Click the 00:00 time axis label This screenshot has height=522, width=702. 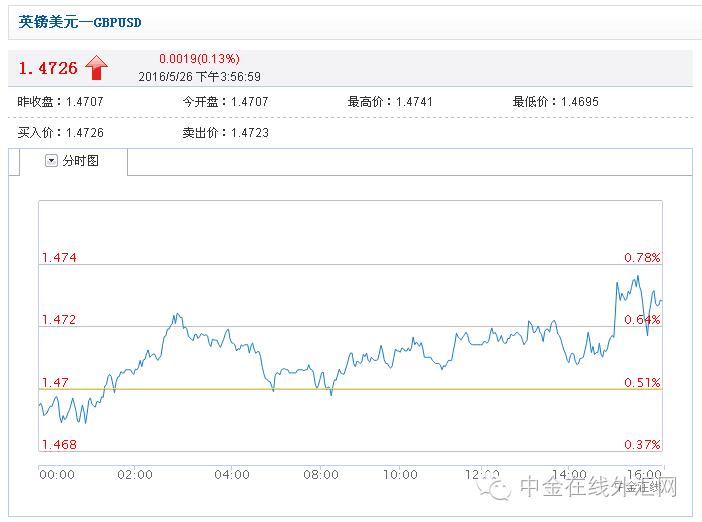click(57, 475)
